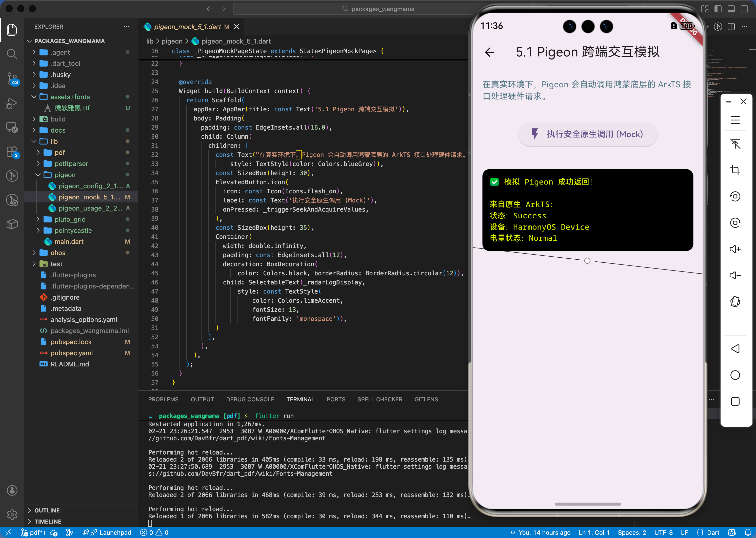
Task: Toggle secondary side bar layout icon
Action: (744, 9)
